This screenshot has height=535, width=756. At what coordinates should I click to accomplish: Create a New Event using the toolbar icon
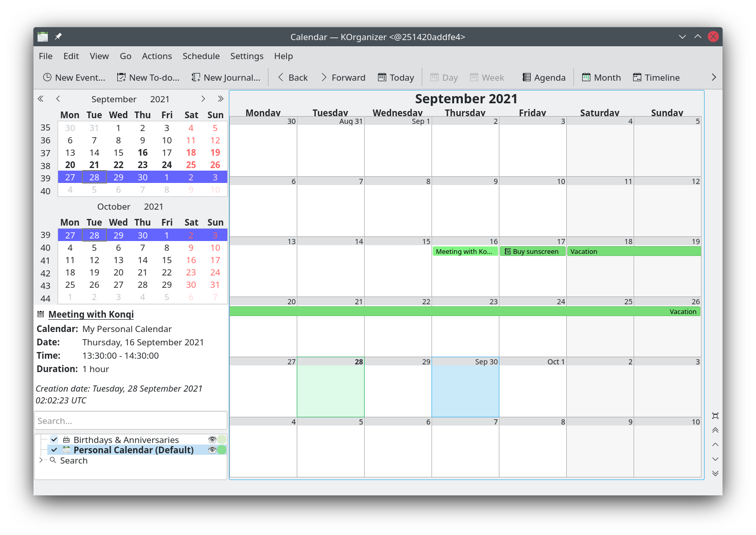(74, 77)
